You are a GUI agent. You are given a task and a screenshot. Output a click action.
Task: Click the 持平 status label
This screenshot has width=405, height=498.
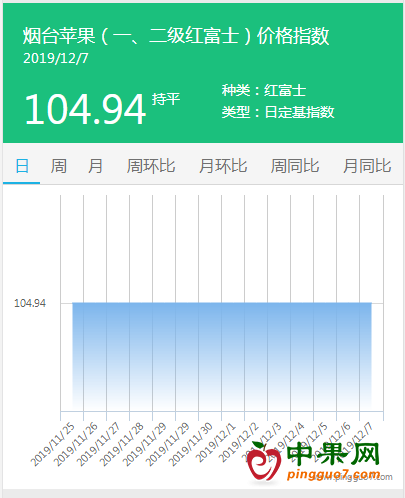click(x=166, y=99)
